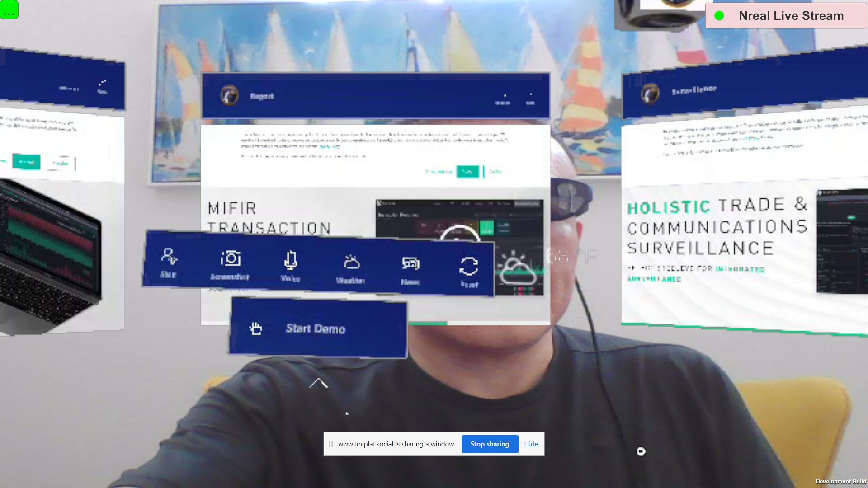This screenshot has height=488, width=868.
Task: Click the Nreal Live Stream indicator
Action: click(x=786, y=16)
